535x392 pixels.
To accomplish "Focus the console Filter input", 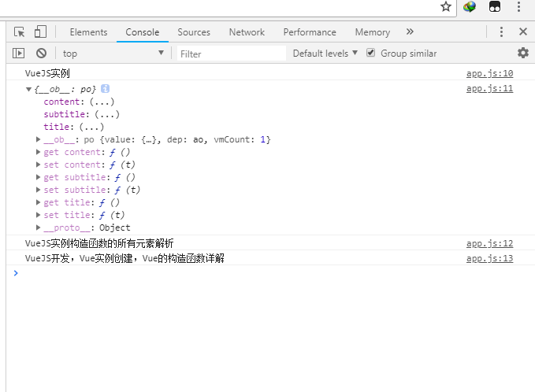I will pos(232,54).
